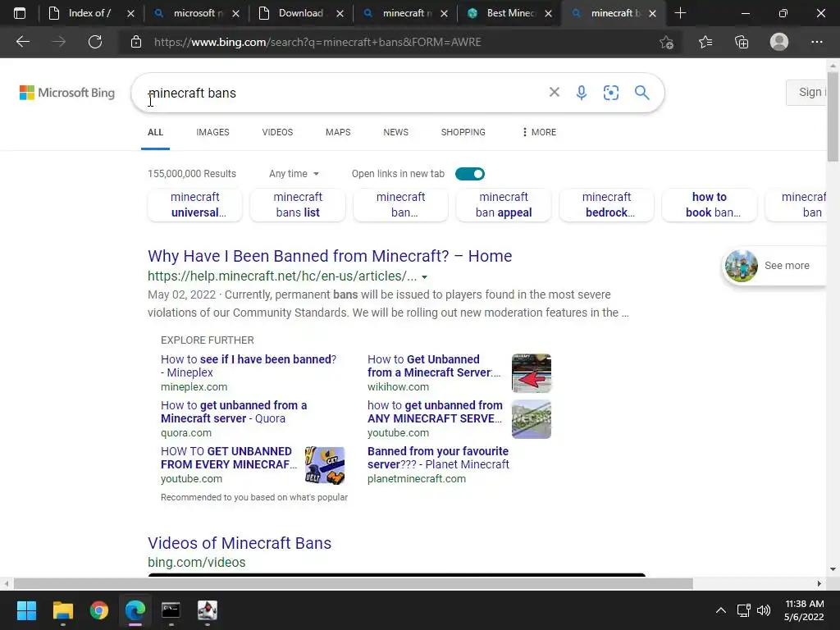The image size is (840, 630).
Task: Search using an image icon
Action: 610,93
